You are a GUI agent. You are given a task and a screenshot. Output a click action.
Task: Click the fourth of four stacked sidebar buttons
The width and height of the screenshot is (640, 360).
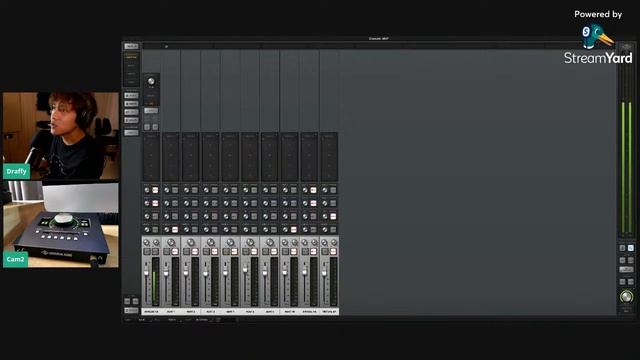click(131, 120)
